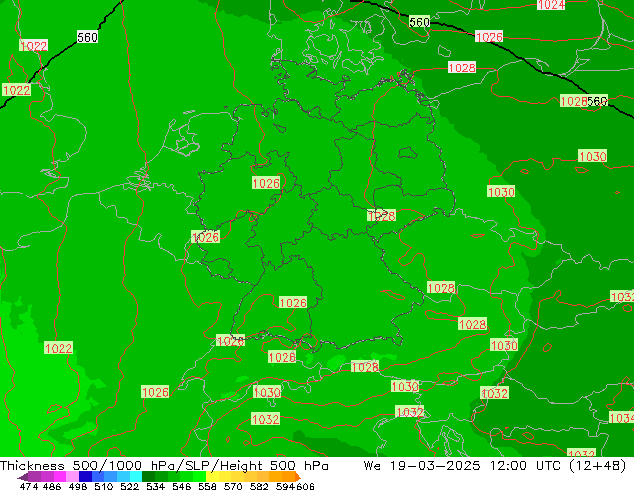Click the 'We 19-03-2025' date text
Image resolution: width=634 pixels, height=490 pixels.
[422, 466]
